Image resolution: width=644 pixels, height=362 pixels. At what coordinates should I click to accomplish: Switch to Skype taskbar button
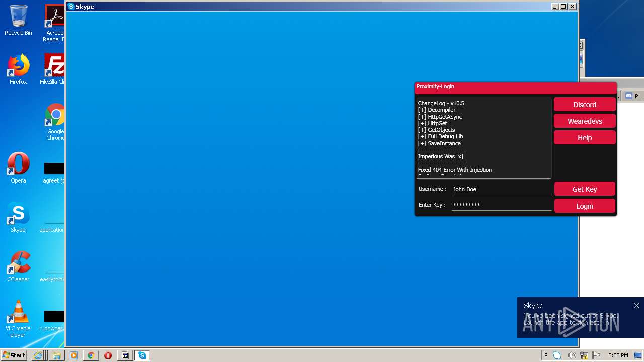pos(142,355)
